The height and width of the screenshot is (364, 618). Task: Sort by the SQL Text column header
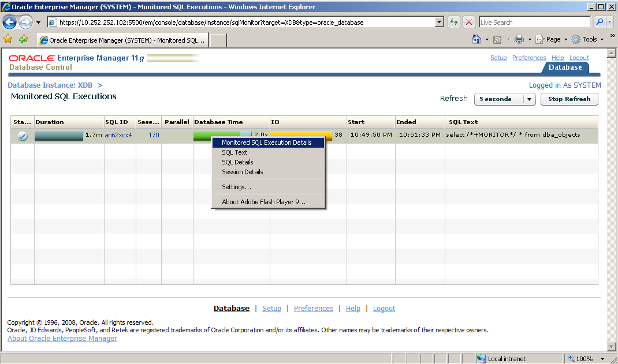click(x=522, y=122)
